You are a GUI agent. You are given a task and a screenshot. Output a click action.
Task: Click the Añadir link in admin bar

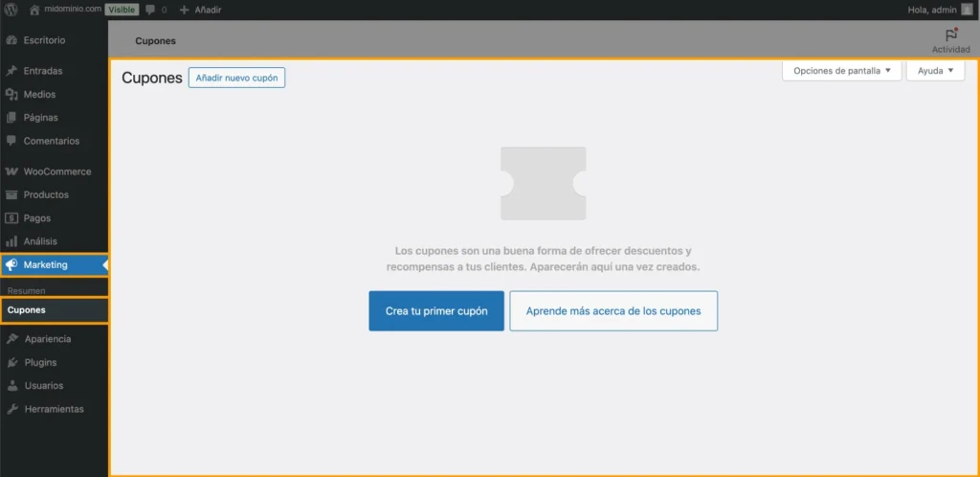tap(208, 10)
